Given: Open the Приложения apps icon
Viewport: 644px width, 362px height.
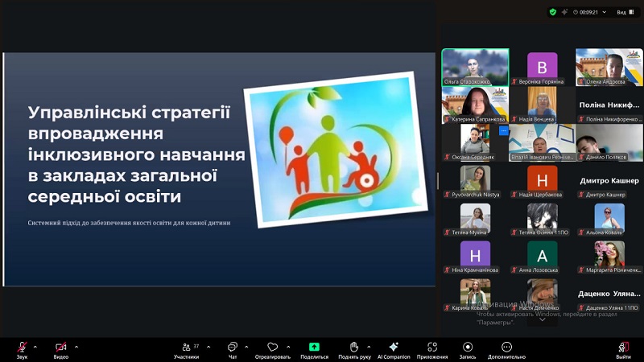Looking at the screenshot, I should coord(432,348).
